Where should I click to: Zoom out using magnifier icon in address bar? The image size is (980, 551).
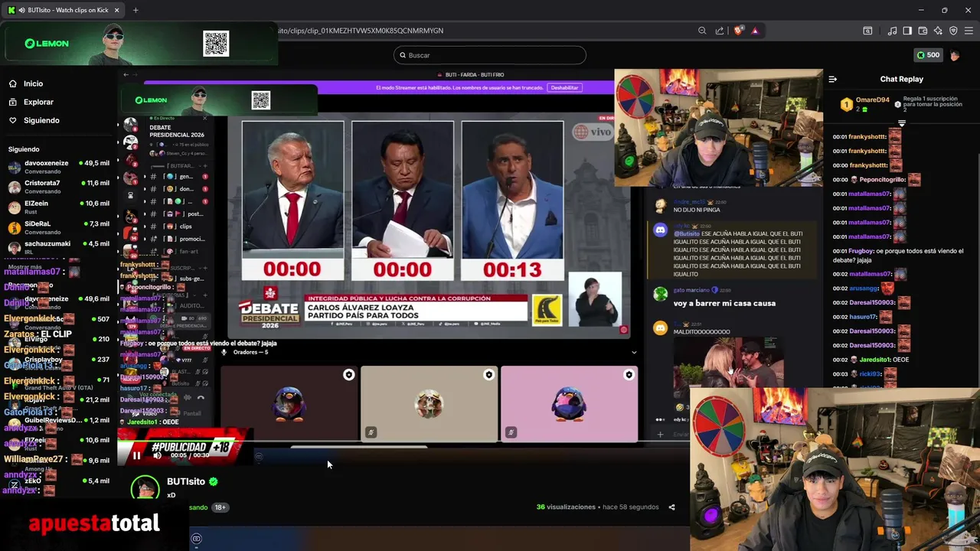point(702,31)
